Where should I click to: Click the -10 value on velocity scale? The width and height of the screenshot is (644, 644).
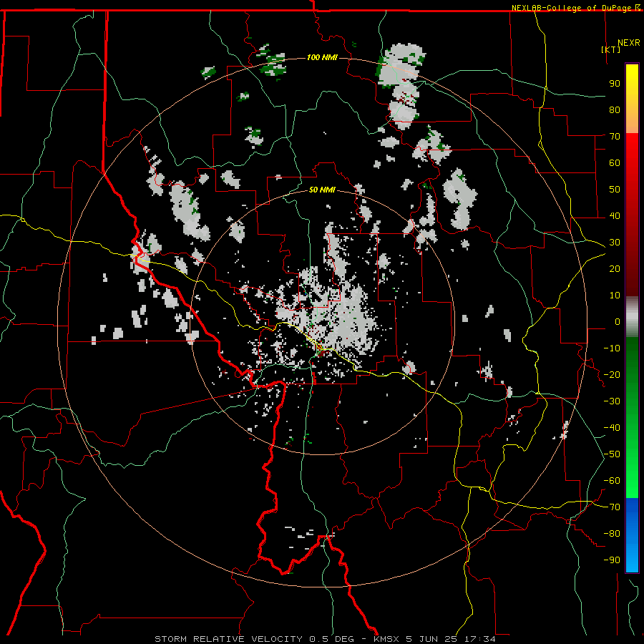[612, 348]
